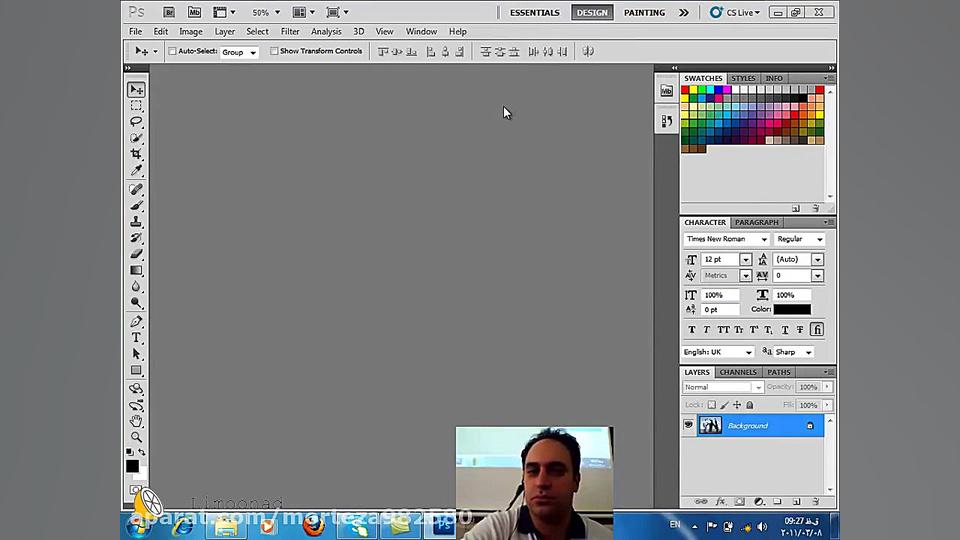
Task: Open the Auto leading dropdown
Action: point(817,260)
